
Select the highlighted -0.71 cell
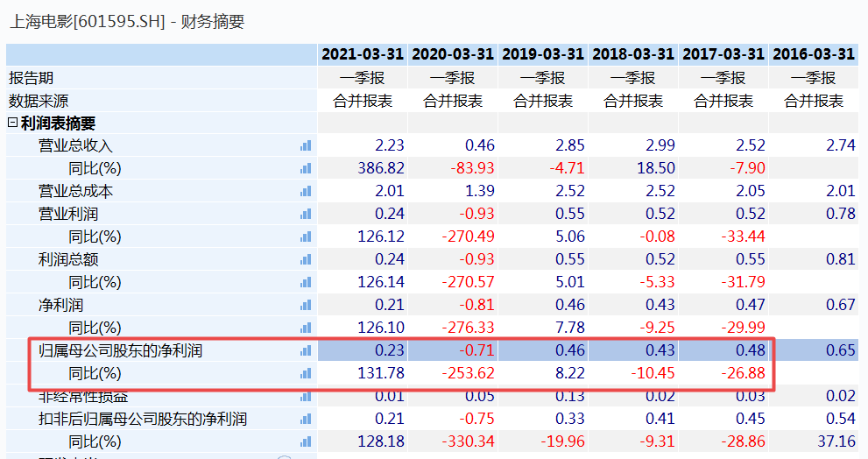tap(453, 350)
